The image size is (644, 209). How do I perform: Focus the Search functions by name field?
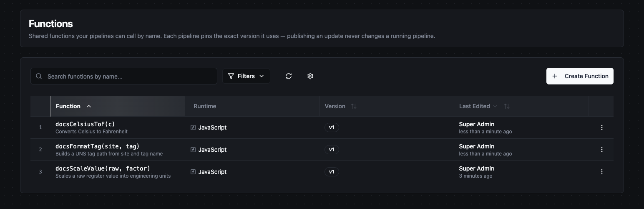[x=124, y=76]
